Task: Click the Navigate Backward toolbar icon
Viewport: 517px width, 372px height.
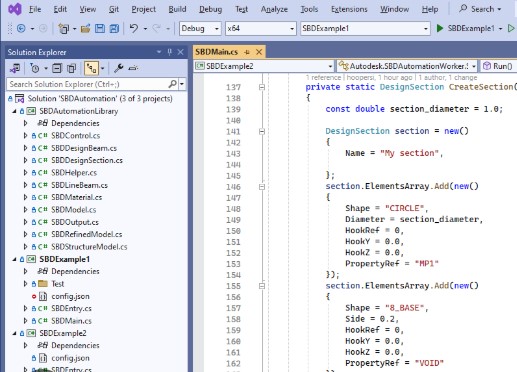Action: tap(21, 29)
